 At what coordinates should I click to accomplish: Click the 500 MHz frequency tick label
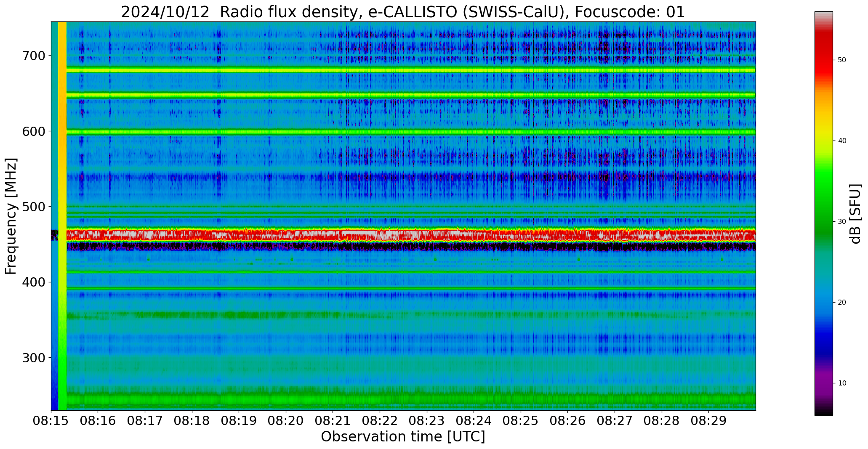coord(34,207)
